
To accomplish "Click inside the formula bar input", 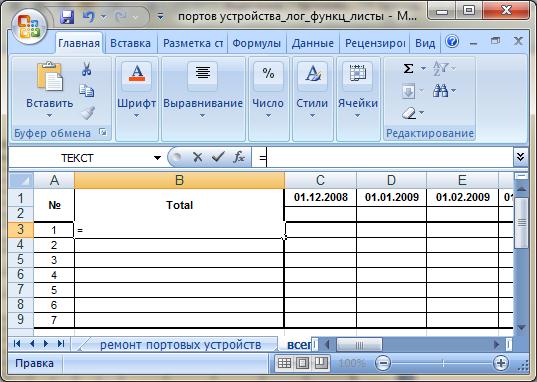I will tap(382, 158).
